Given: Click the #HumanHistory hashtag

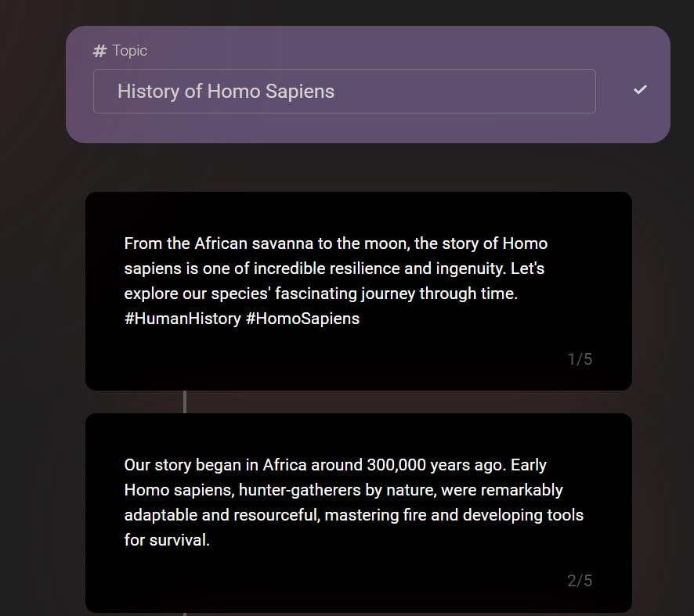Looking at the screenshot, I should coord(183,319).
